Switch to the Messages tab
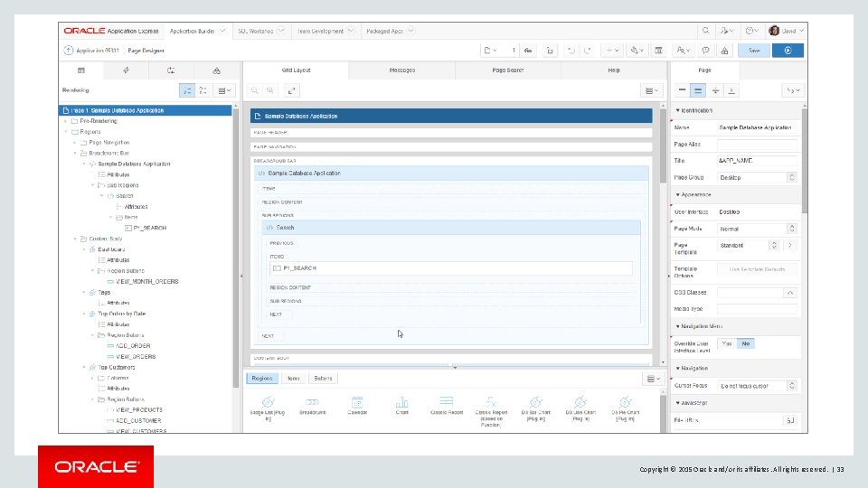The height and width of the screenshot is (488, 868). tap(401, 70)
